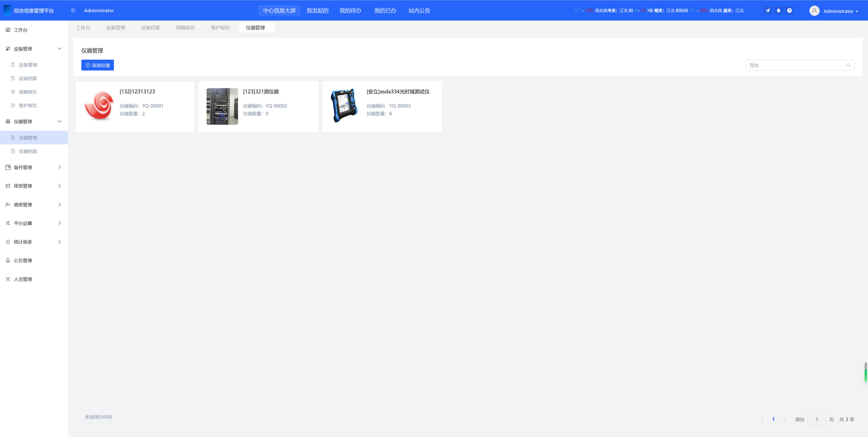868x437 pixels.
Task: Click the 光时域测试仪 instrument thumbnail
Action: [x=344, y=106]
